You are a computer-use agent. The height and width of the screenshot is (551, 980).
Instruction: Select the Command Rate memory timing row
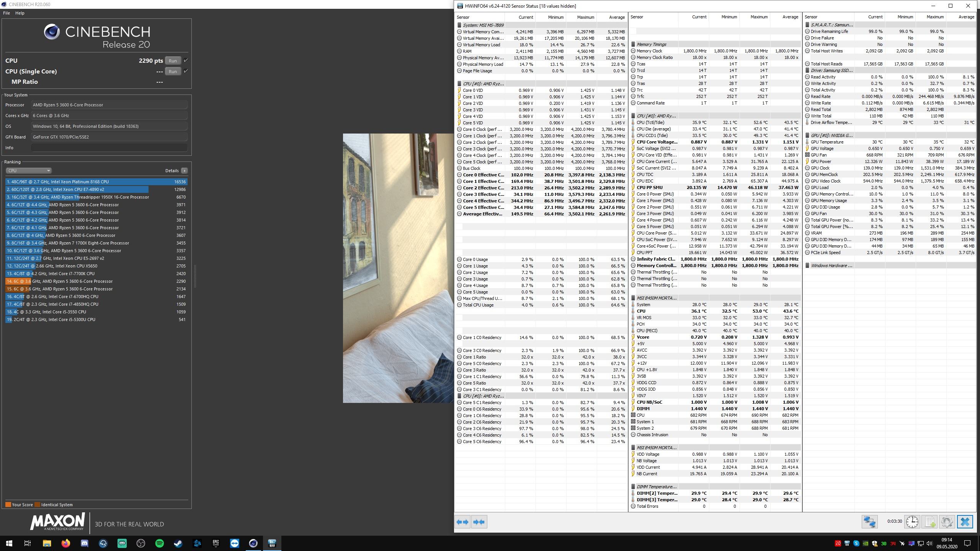715,103
